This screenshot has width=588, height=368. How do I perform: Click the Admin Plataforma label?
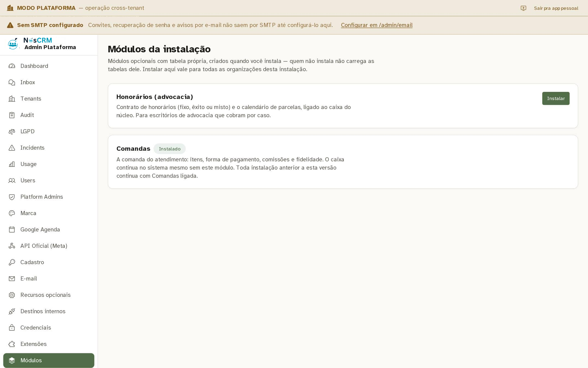[x=50, y=47]
